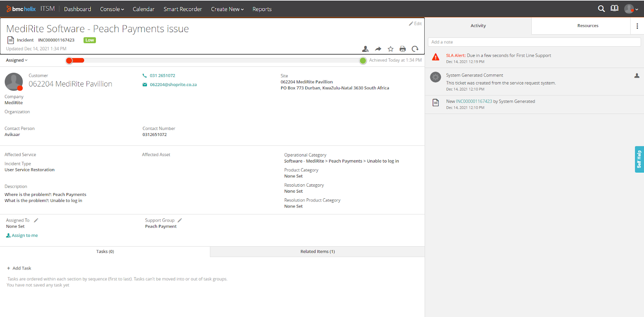The width and height of the screenshot is (644, 317).
Task: Click the site address PO Box 773 Durban
Action: point(335,88)
